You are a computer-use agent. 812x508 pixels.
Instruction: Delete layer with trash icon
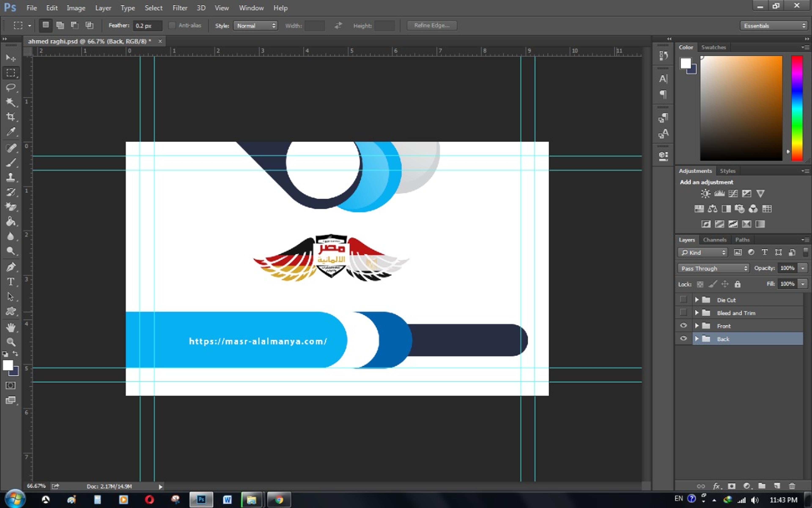(792, 486)
